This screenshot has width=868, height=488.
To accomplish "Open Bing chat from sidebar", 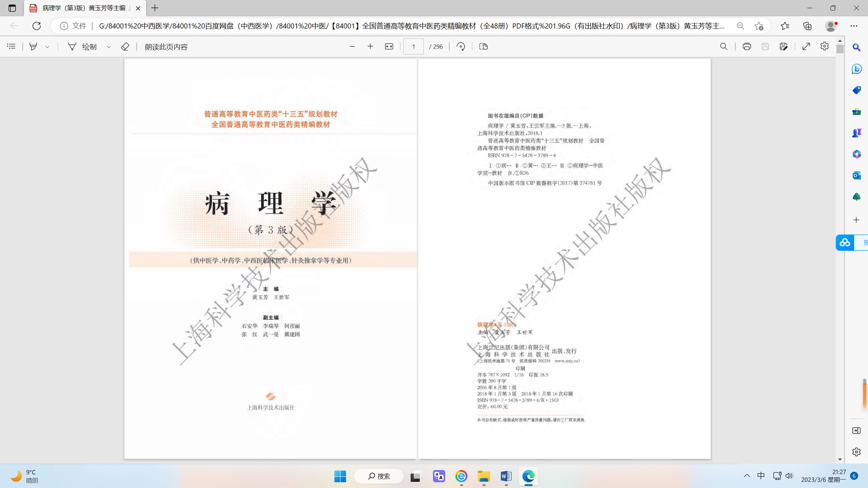I will [x=856, y=69].
